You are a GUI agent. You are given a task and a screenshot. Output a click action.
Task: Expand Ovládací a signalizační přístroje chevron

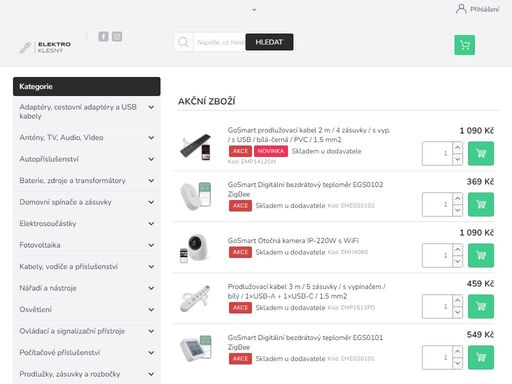151,331
